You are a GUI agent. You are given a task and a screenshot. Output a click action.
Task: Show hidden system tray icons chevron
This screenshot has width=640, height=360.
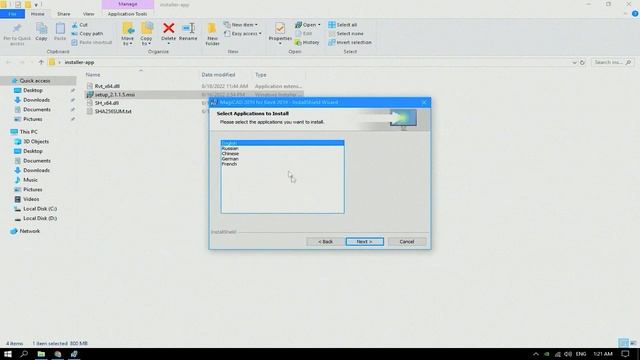tap(536, 354)
